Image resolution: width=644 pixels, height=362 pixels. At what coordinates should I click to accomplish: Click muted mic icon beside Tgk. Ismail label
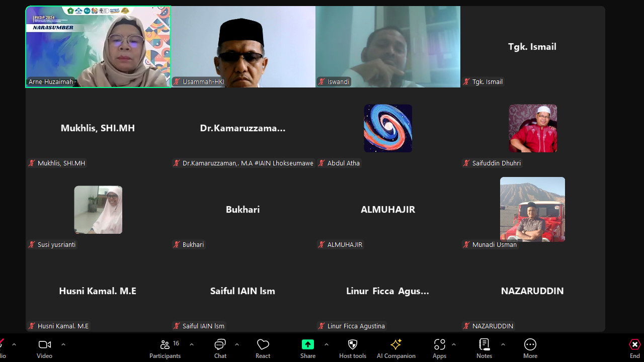pos(466,81)
